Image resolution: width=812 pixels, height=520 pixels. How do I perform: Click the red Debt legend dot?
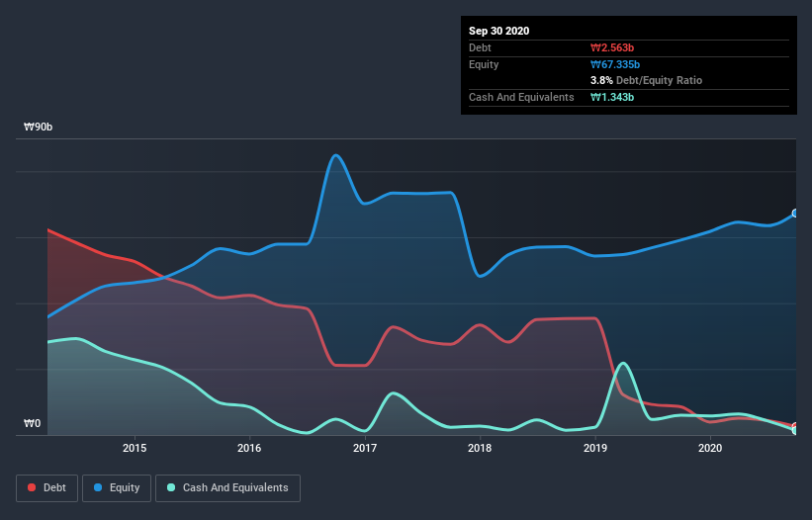pos(32,487)
